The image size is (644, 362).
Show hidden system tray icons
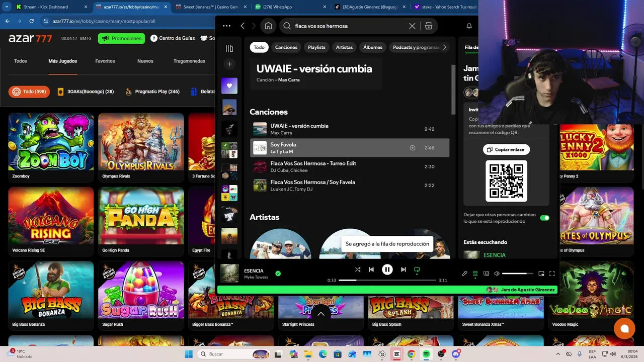coord(558,354)
